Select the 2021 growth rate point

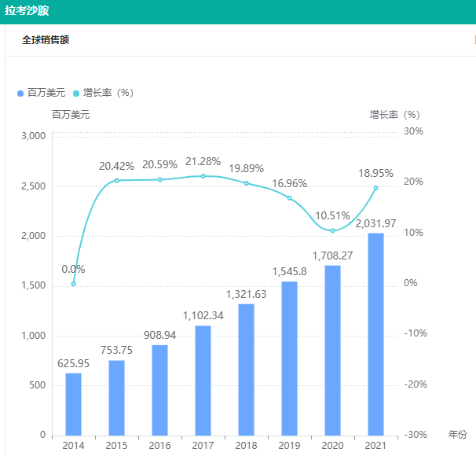(375, 188)
